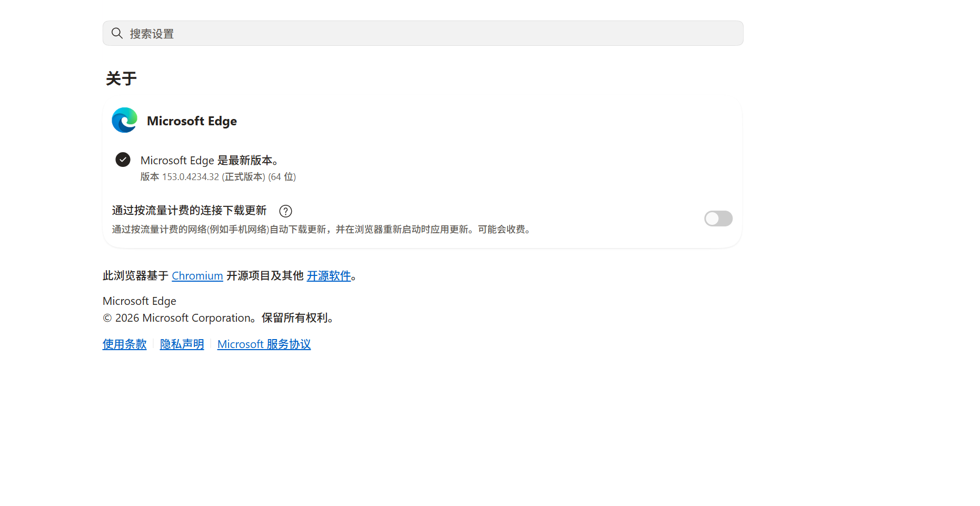Toggle download updates over metered connections
980x506 pixels.
718,219
